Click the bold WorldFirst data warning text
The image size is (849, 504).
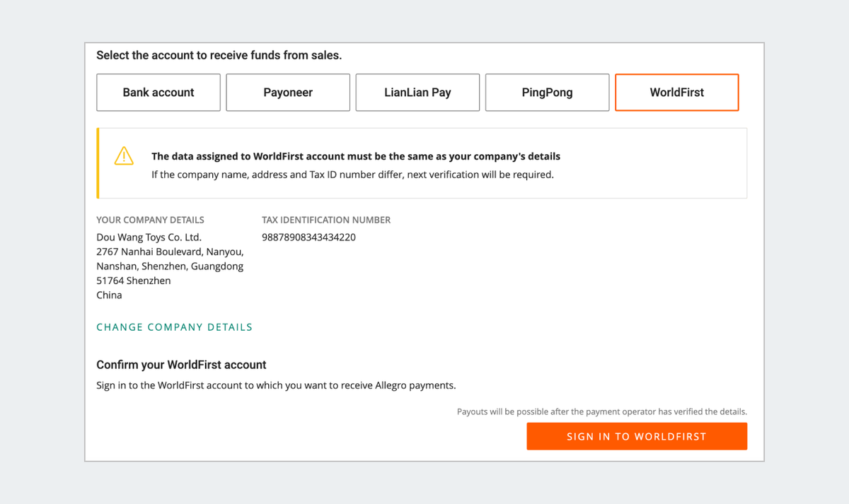355,156
